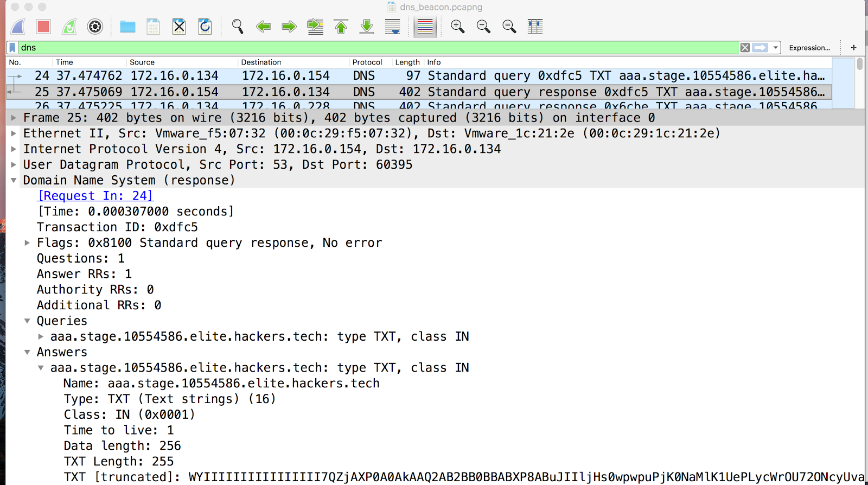The image size is (868, 485).
Task: Jump to last packet down arrow
Action: 367,27
